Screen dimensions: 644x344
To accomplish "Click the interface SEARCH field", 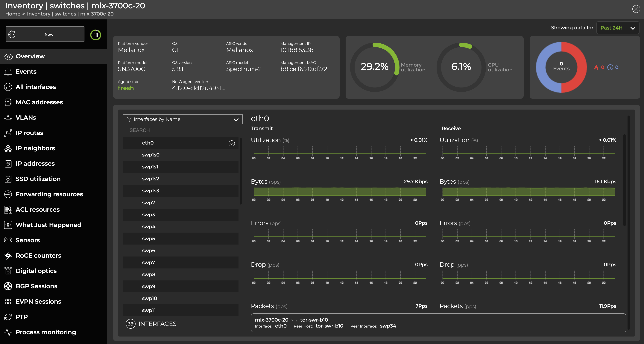I will (183, 130).
